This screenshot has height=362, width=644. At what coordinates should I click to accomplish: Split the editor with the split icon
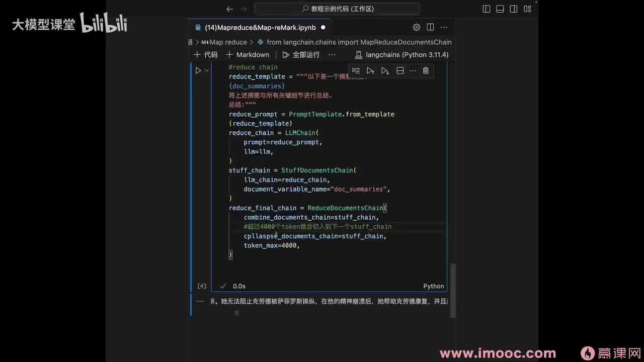click(430, 27)
